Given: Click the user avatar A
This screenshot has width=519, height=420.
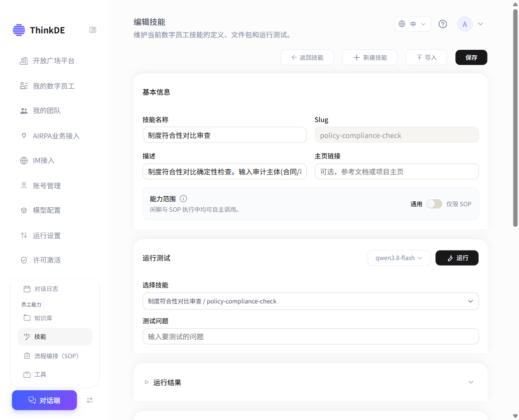Looking at the screenshot, I should pos(465,24).
